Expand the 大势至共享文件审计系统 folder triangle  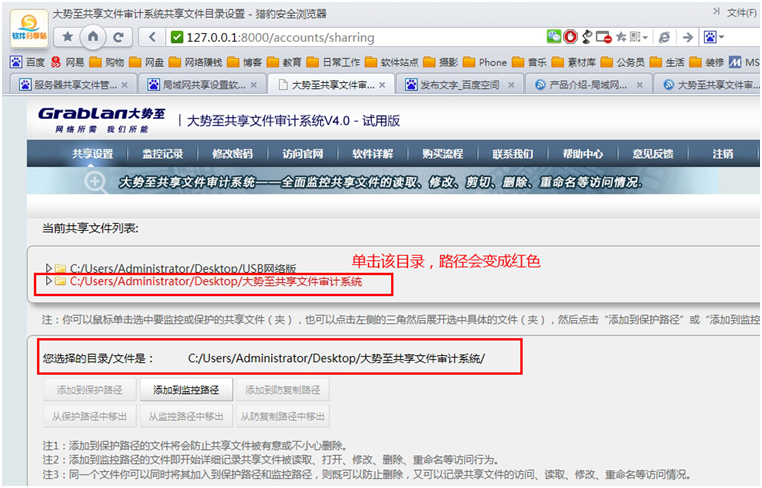[x=48, y=282]
